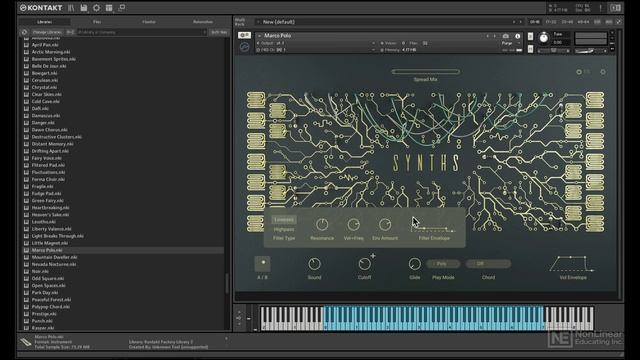Click the Marco Polo snapshot camera icon
The height and width of the screenshot is (360, 640).
tap(506, 36)
